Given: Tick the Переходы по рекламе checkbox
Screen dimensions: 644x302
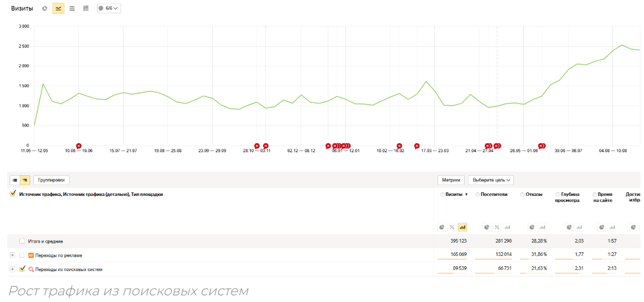Looking at the screenshot, I should (22, 255).
